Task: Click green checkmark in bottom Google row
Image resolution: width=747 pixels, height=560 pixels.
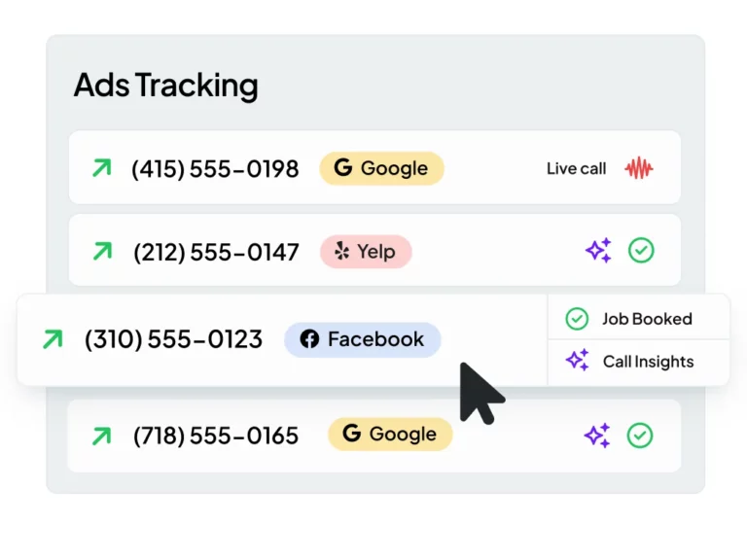Action: pos(640,435)
